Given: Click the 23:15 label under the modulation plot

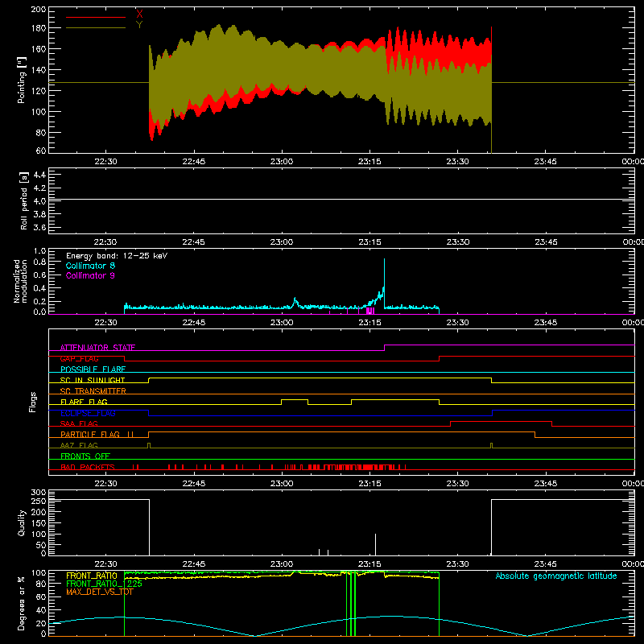Looking at the screenshot, I should [x=369, y=323].
